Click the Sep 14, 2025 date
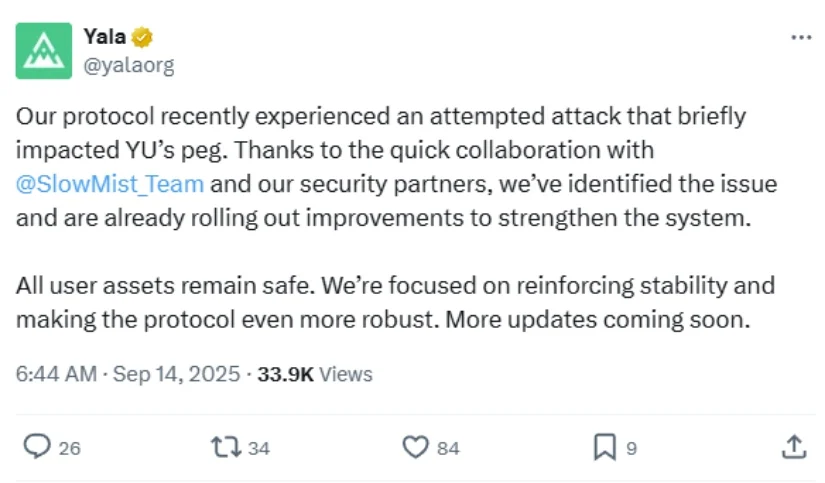Viewport: 825px width, 483px height. pos(176,374)
